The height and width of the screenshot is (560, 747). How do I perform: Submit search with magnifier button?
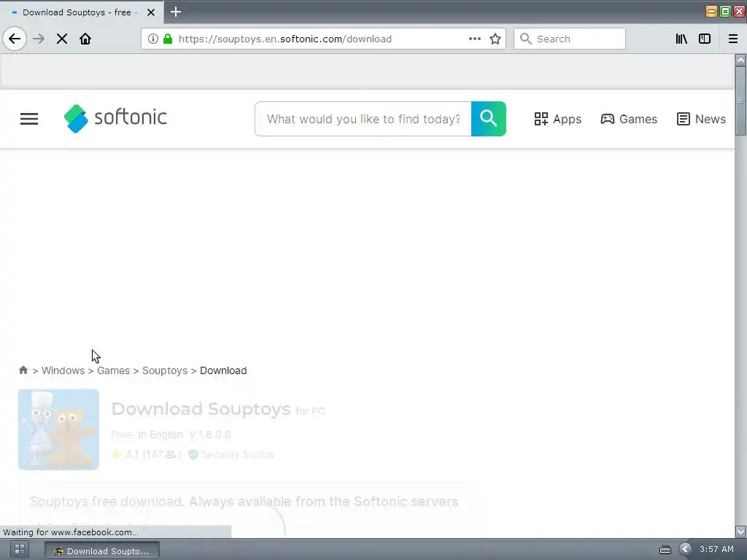488,119
